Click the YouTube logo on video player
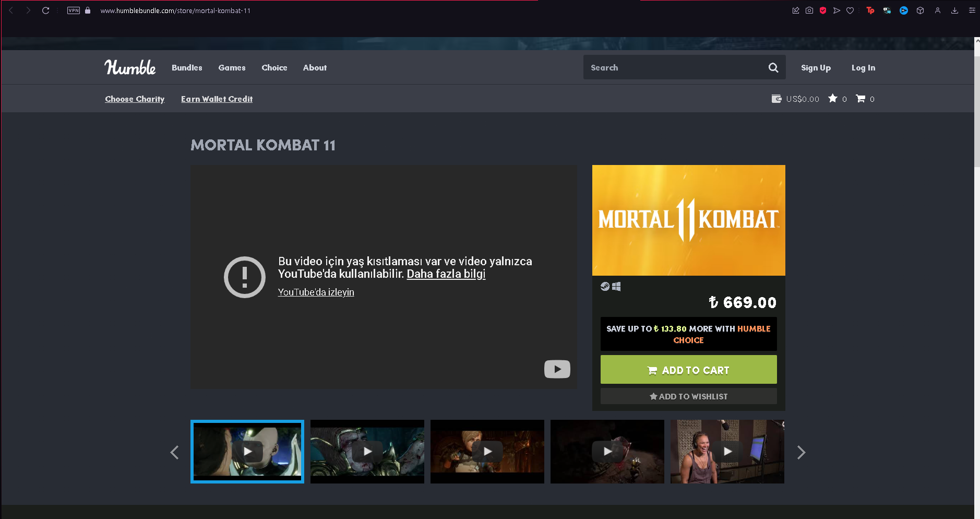 click(x=557, y=369)
